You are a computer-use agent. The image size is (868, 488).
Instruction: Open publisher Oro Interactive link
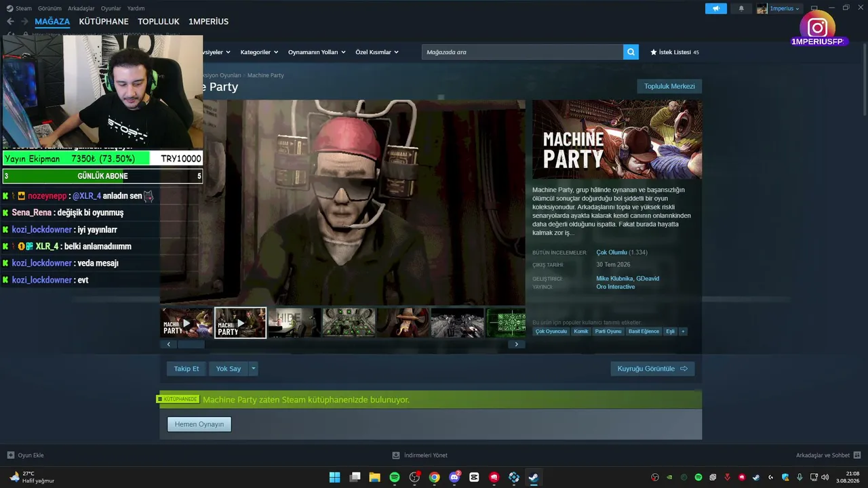coord(616,287)
